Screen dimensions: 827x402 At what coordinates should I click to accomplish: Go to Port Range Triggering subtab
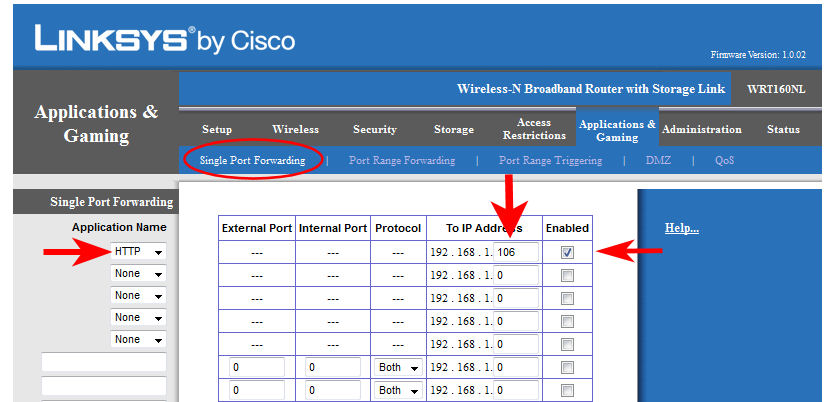[x=550, y=160]
